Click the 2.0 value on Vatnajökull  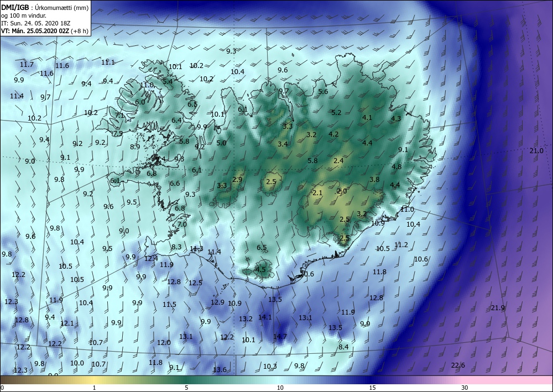click(342, 191)
